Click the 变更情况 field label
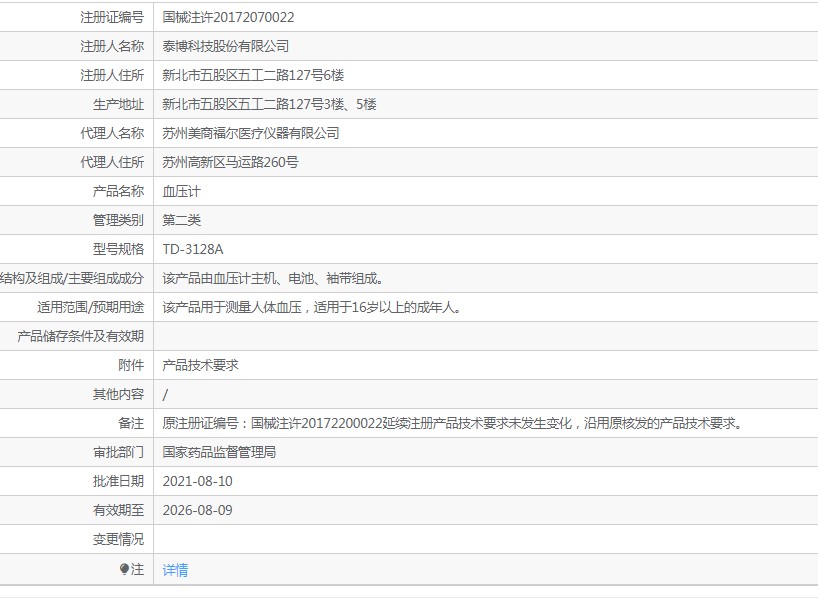Screen dimensions: 818x601 coord(118,539)
